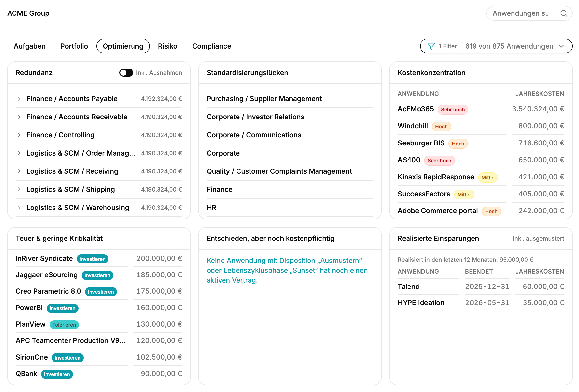Open Creo Parametric 8.0 entry

pyautogui.click(x=48, y=291)
